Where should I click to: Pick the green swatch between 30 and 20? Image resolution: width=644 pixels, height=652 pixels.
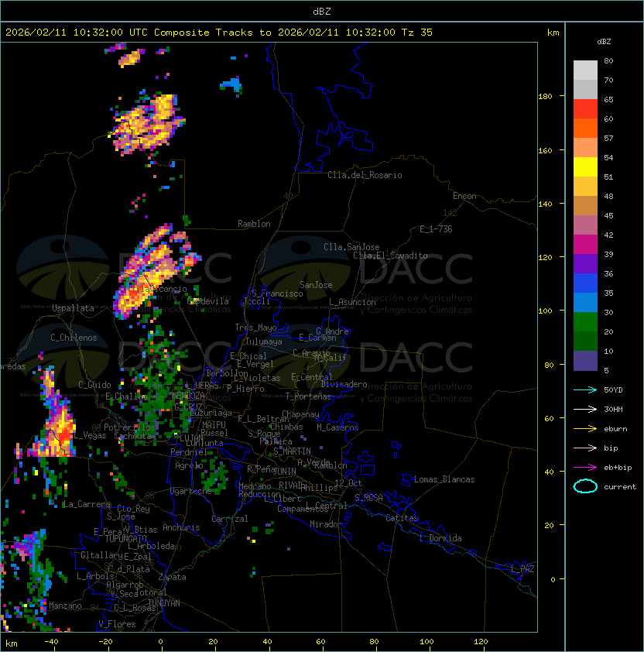[585, 322]
